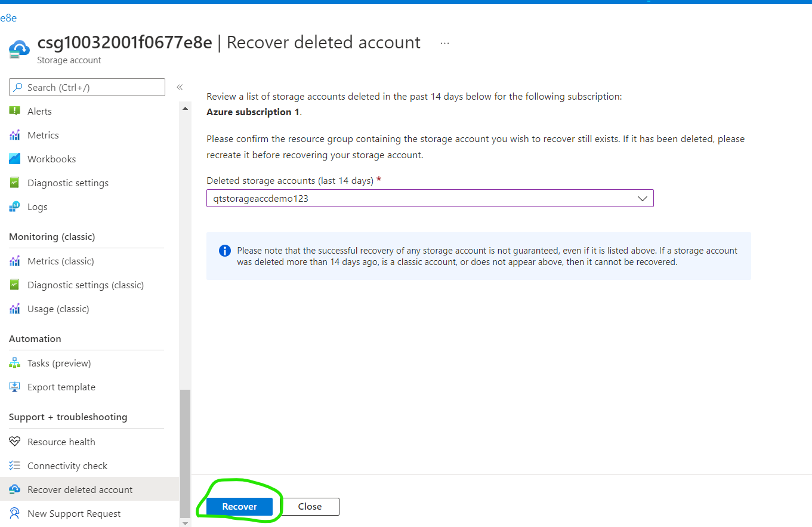Click the Resource health heart icon
Image resolution: width=812 pixels, height=527 pixels.
[x=15, y=442]
